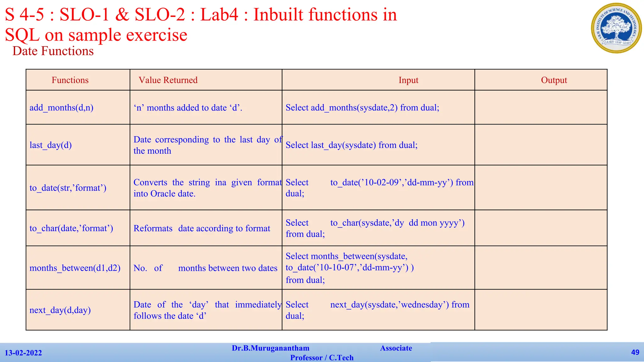
Task: Click the empty Output cell for next_day
Action: (x=541, y=310)
